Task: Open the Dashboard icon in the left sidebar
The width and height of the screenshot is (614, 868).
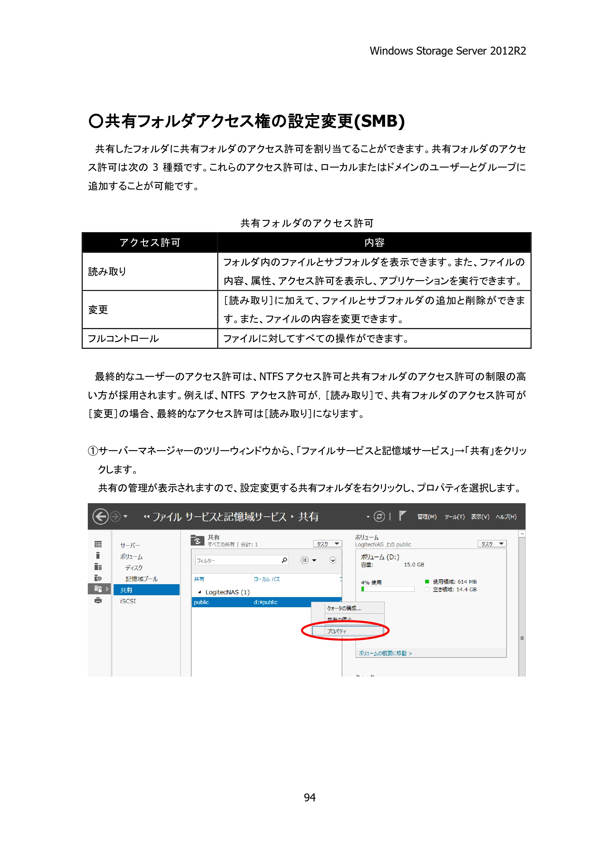Action: 98,544
